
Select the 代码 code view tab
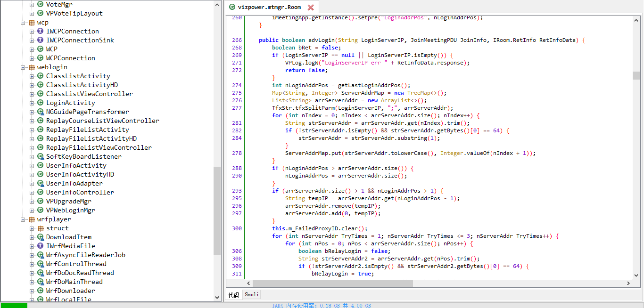(x=234, y=294)
